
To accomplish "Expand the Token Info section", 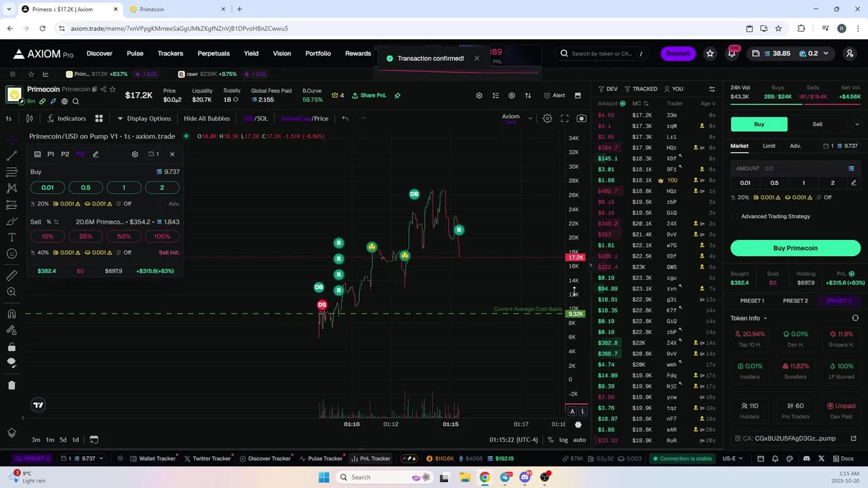I will coord(749,319).
